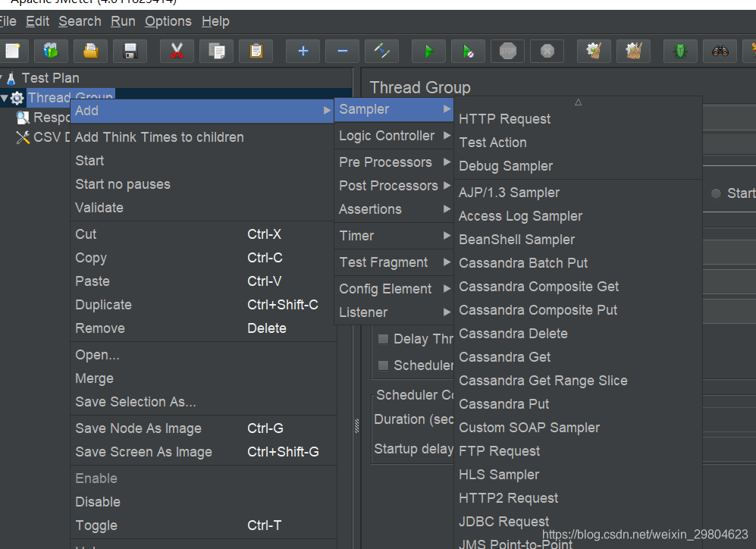Click Merge in context menu

(x=202, y=378)
